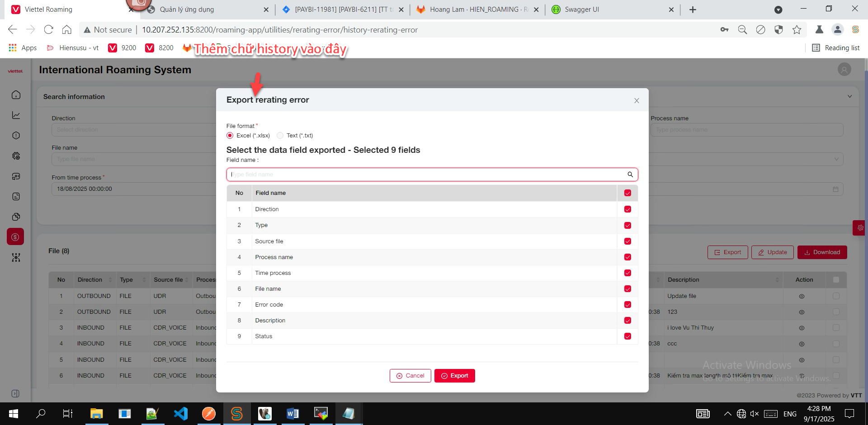Toggle the select-all fields header checkbox

[x=627, y=193]
